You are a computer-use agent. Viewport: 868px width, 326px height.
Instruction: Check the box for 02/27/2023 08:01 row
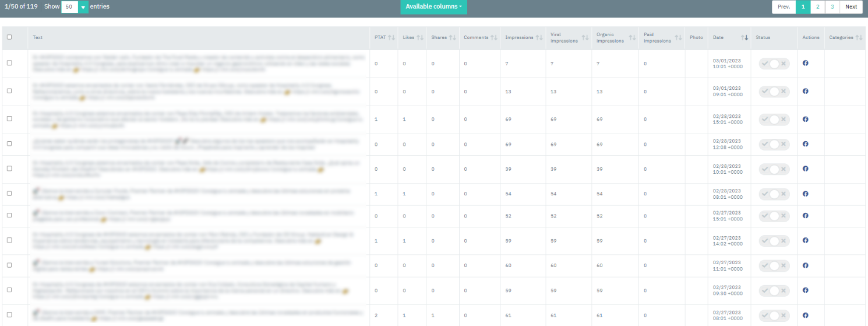pyautogui.click(x=9, y=315)
